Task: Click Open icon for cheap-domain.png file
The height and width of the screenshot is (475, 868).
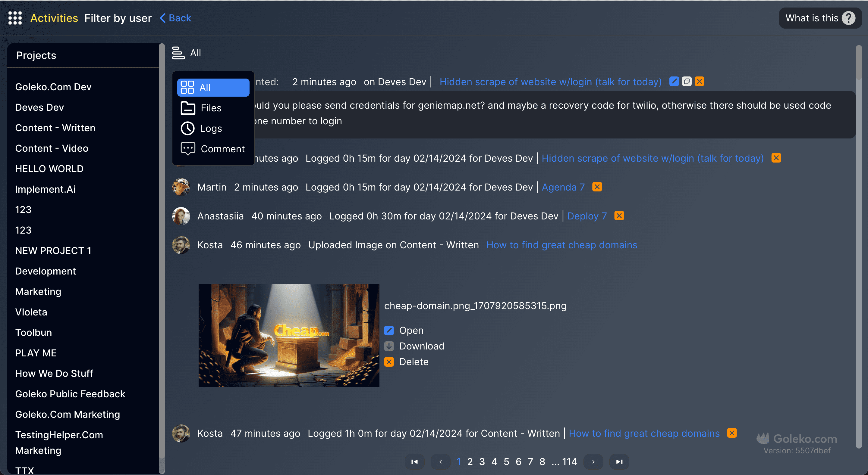Action: pos(389,330)
